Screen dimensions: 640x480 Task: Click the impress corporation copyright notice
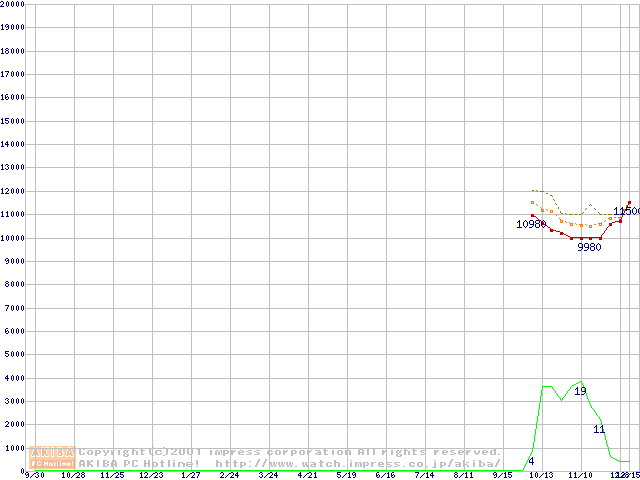290,452
